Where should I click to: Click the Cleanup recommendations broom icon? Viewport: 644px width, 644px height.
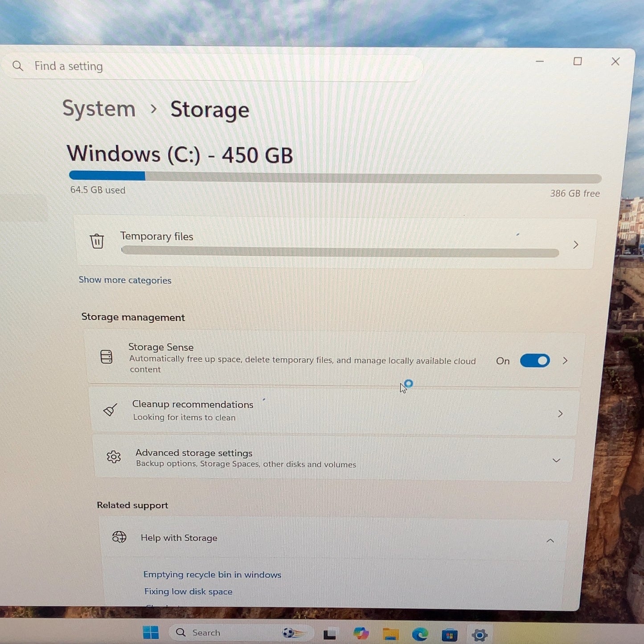[x=110, y=410]
